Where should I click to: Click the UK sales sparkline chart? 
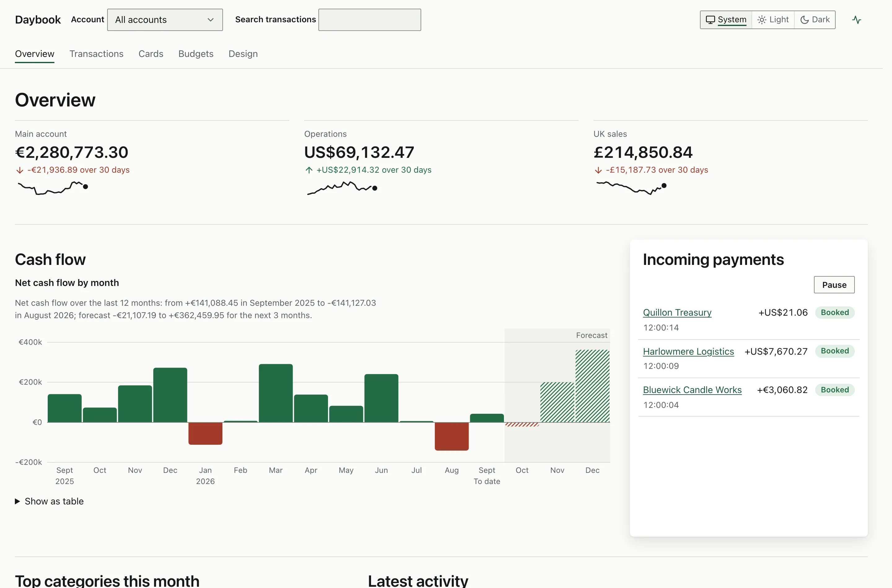point(632,188)
